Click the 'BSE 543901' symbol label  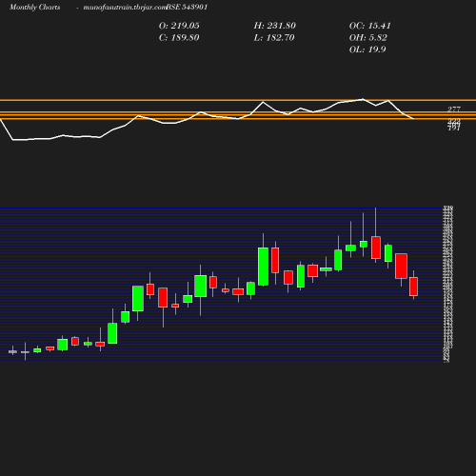[187, 8]
